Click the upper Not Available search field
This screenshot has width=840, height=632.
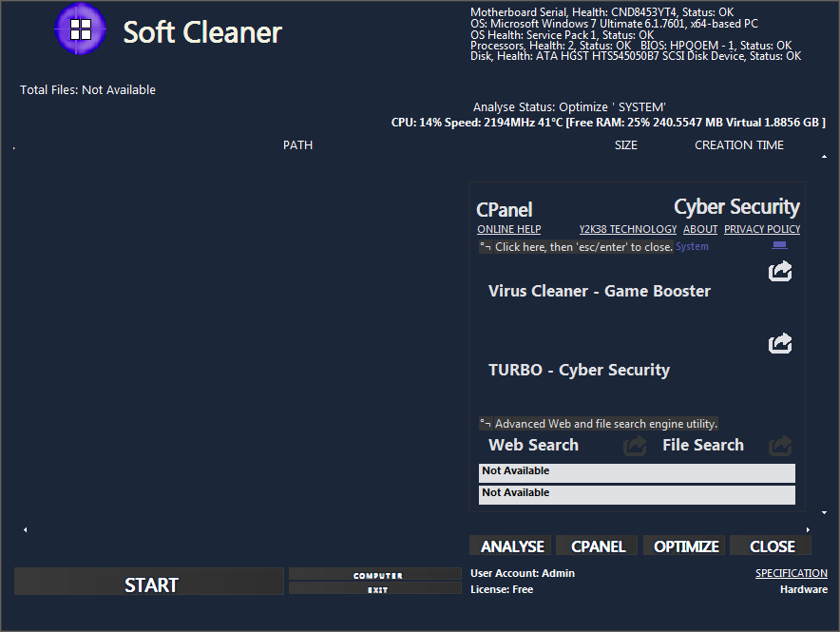coord(637,473)
